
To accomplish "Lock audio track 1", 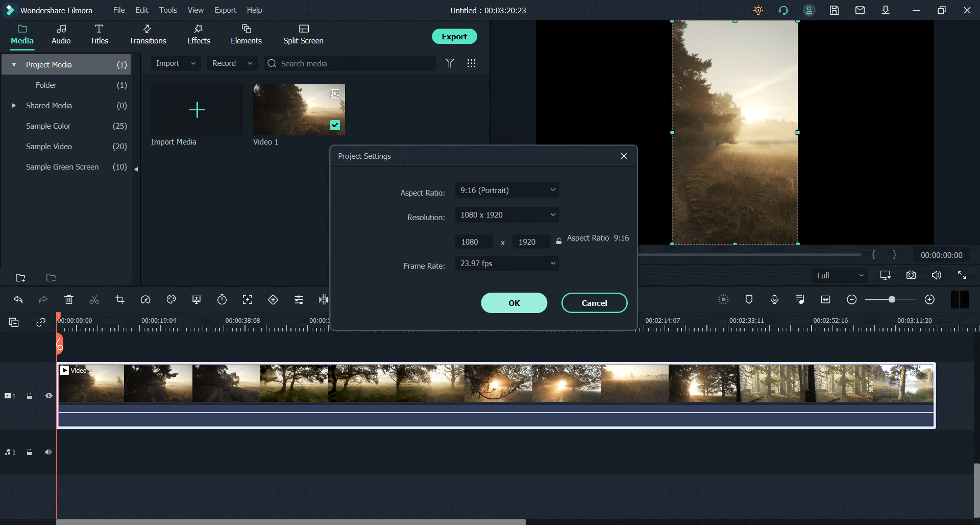I will (x=30, y=452).
